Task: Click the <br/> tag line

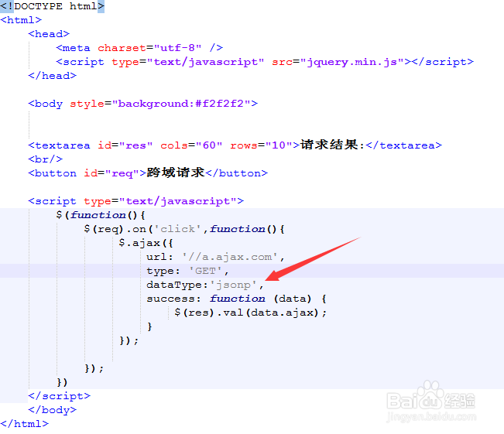Action: point(45,159)
